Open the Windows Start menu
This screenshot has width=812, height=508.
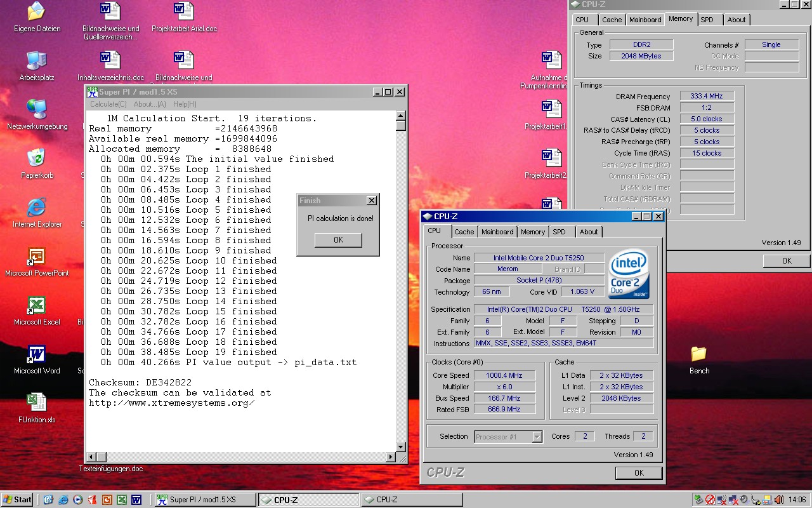[x=17, y=500]
